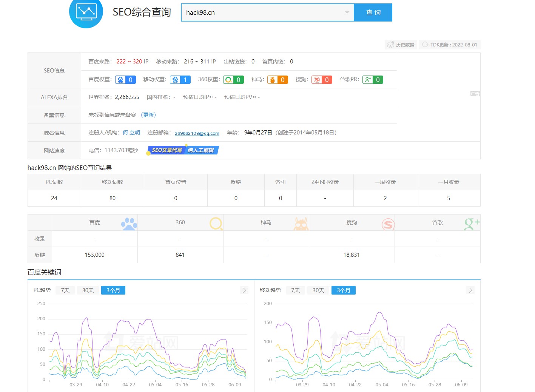
Task: Open the domain input dropdown arrow
Action: [347, 12]
